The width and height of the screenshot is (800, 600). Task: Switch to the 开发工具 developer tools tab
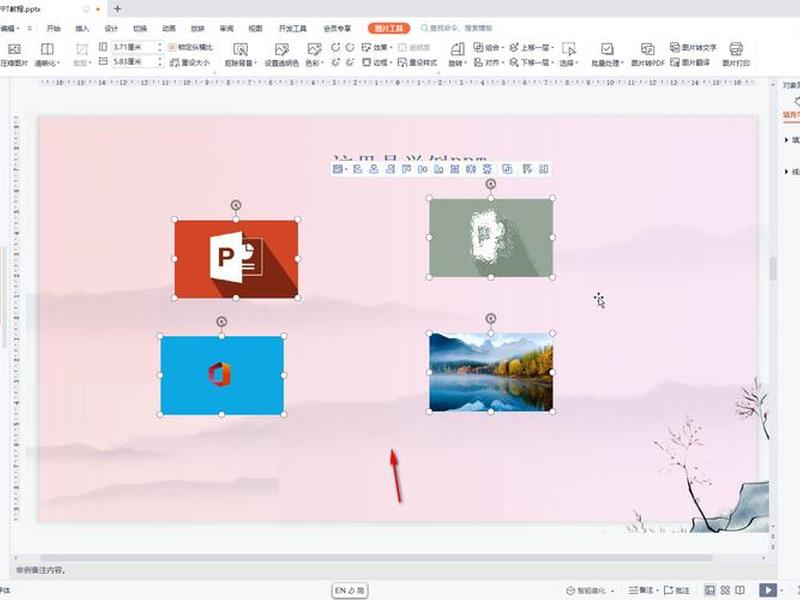pos(292,29)
